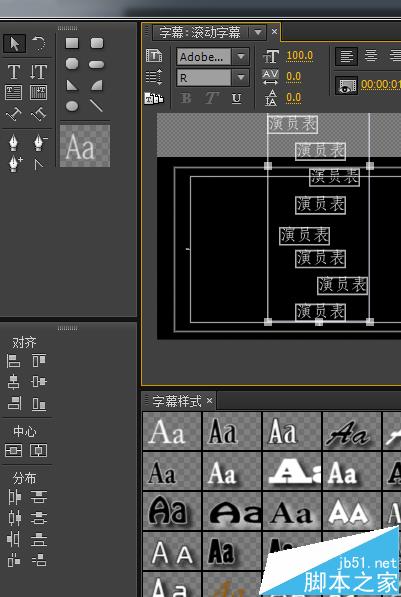The height and width of the screenshot is (597, 401).
Task: Align objects bottom in 对齐 section
Action: point(39,404)
